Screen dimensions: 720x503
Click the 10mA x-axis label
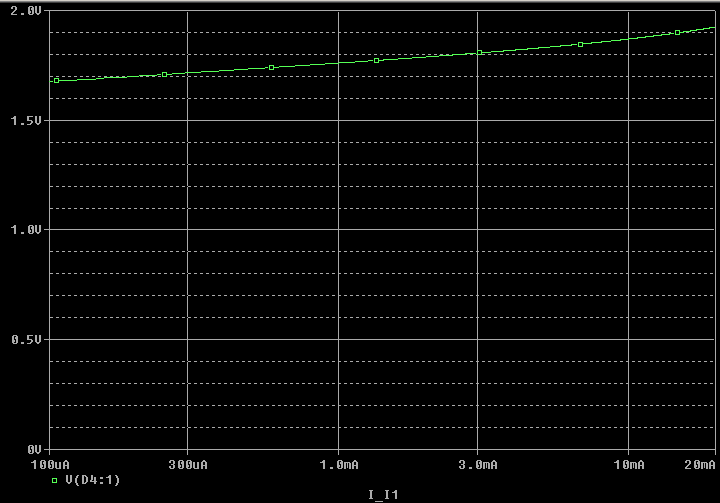pos(629,465)
